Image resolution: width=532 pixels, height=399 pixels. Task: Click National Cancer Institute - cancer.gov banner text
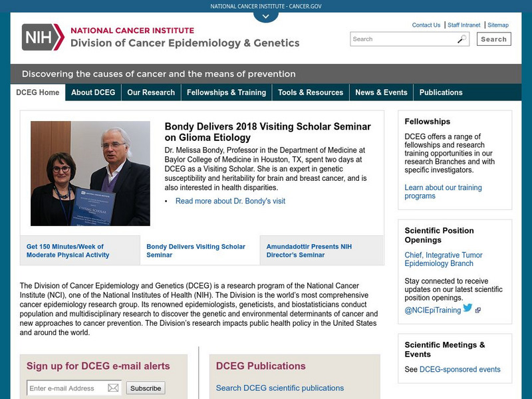[x=265, y=6]
